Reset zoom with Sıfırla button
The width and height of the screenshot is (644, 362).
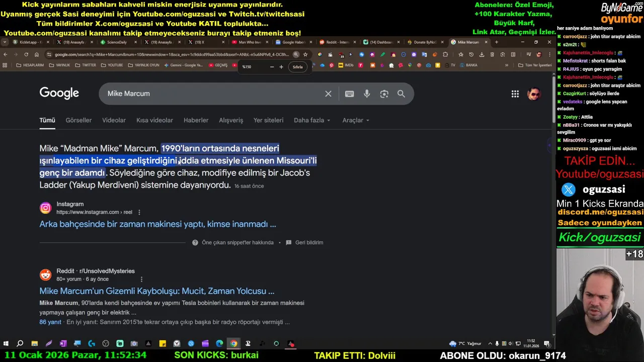coord(298,67)
